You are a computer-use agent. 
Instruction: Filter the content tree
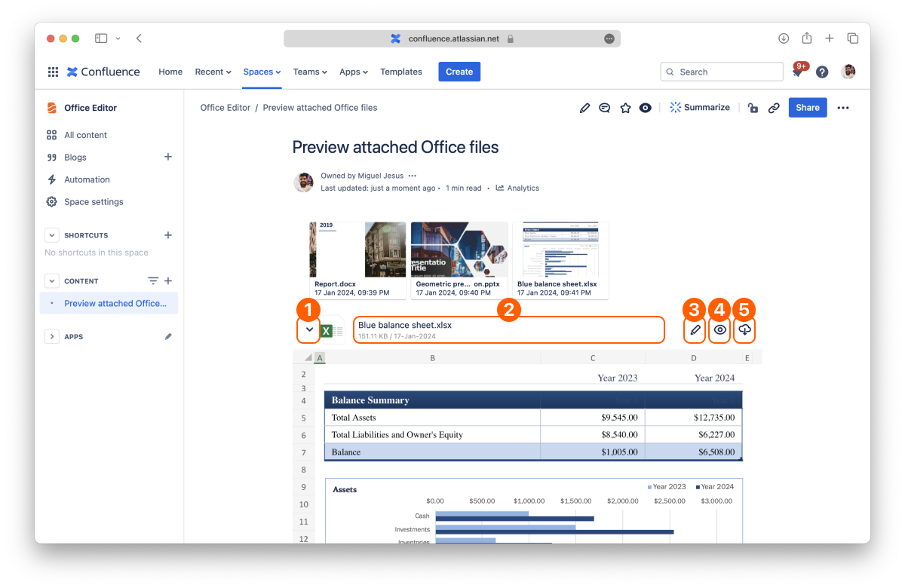pyautogui.click(x=153, y=280)
